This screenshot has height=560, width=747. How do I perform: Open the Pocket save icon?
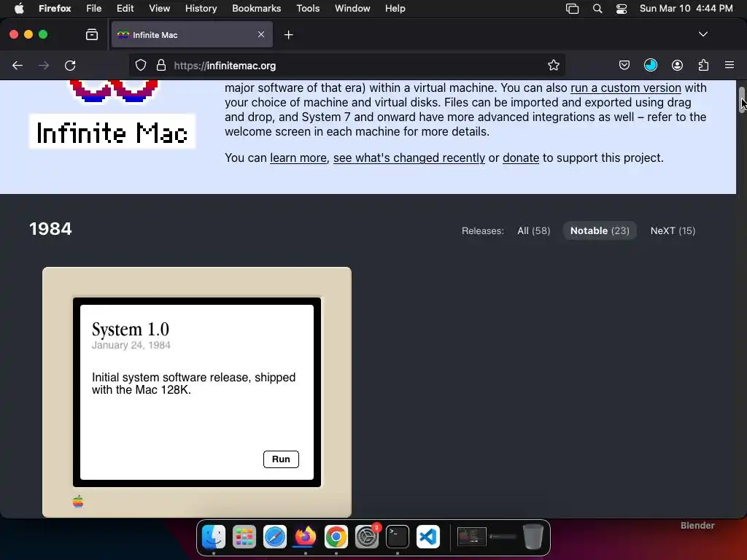click(x=624, y=65)
